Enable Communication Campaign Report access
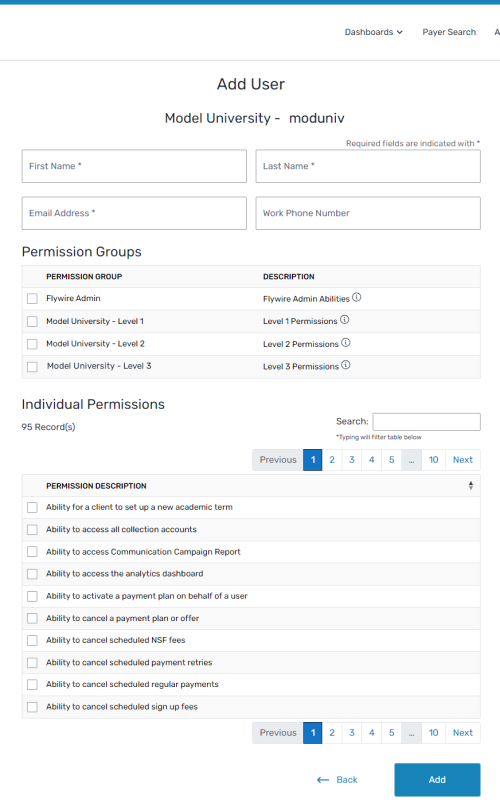This screenshot has width=500, height=804. point(32,552)
